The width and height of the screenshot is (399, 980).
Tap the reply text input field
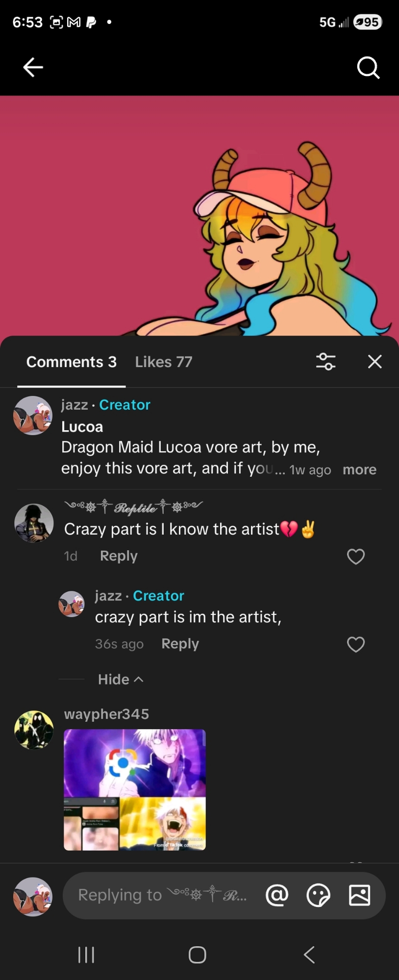(x=162, y=896)
